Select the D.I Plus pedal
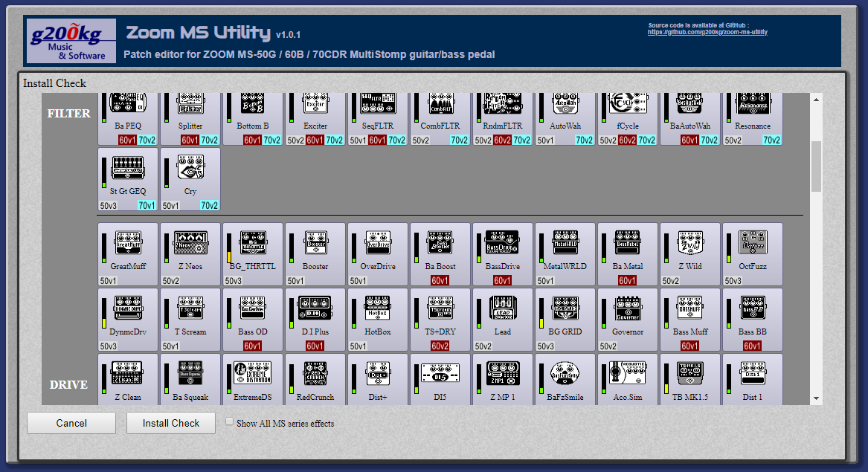Screen dimensions: 868x472 (x=315, y=320)
